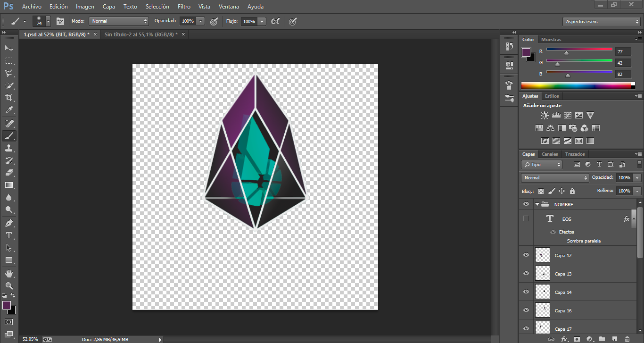This screenshot has height=343, width=644.
Task: Switch to the Trazados tab
Action: pos(575,154)
